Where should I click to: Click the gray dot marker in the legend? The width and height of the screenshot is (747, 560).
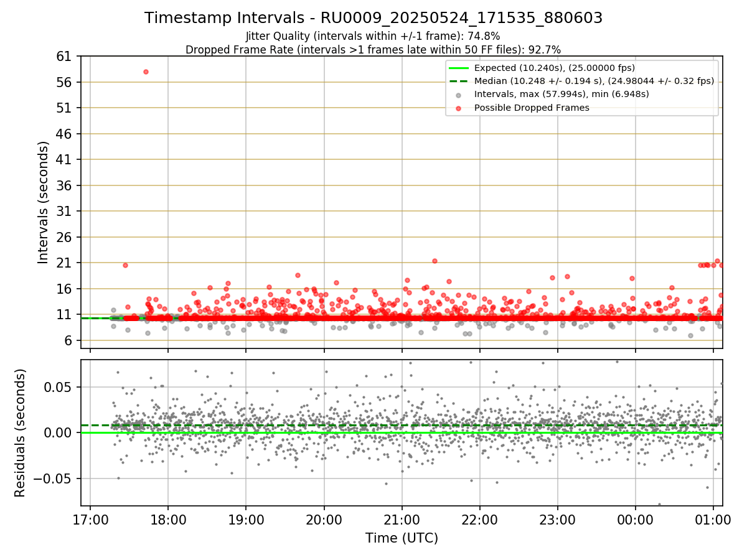click(x=458, y=95)
